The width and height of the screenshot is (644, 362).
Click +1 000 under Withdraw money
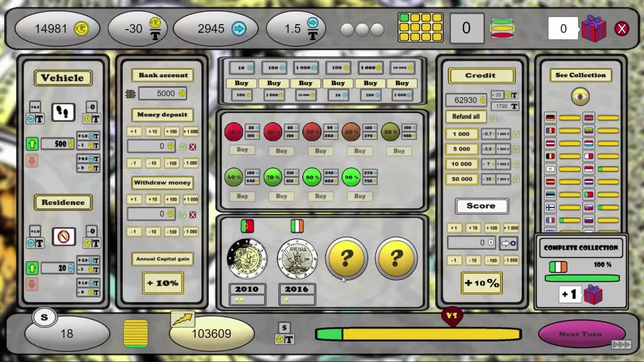(190, 199)
